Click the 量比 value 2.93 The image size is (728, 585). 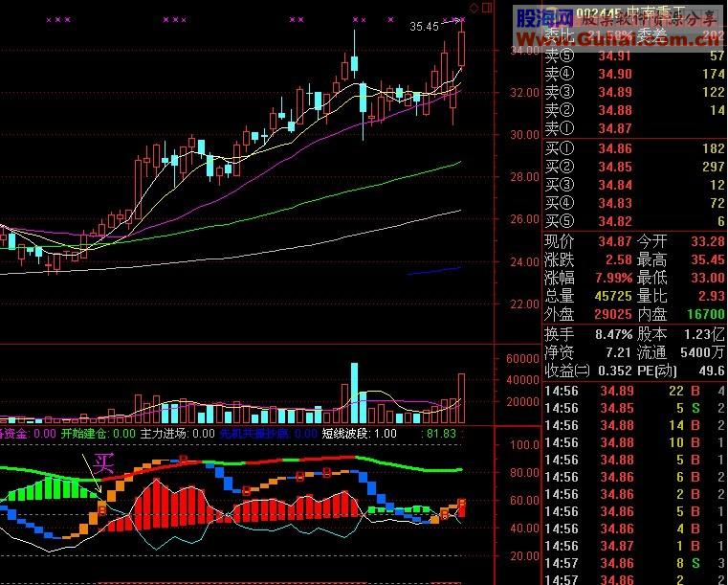[x=712, y=296]
